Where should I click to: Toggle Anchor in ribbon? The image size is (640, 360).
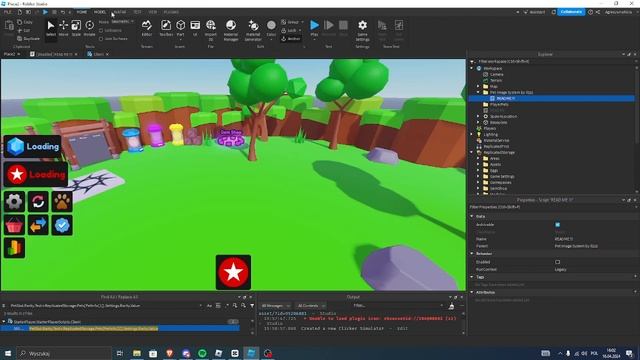291,39
